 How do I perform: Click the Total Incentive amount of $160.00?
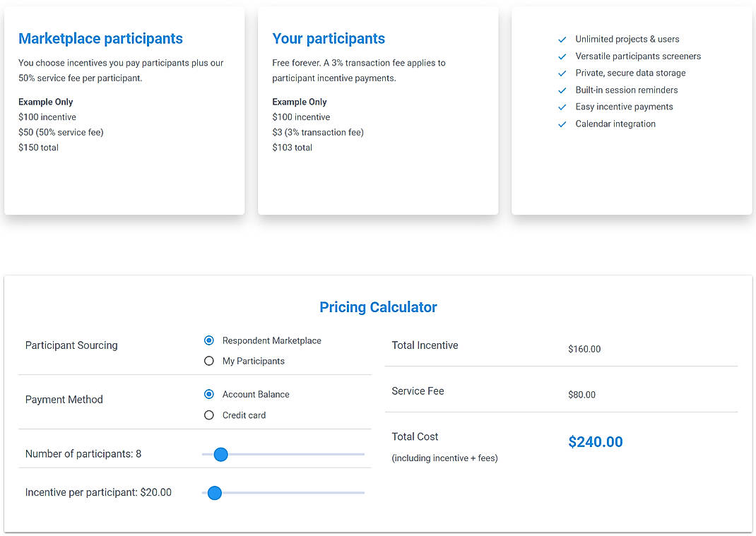coord(586,349)
